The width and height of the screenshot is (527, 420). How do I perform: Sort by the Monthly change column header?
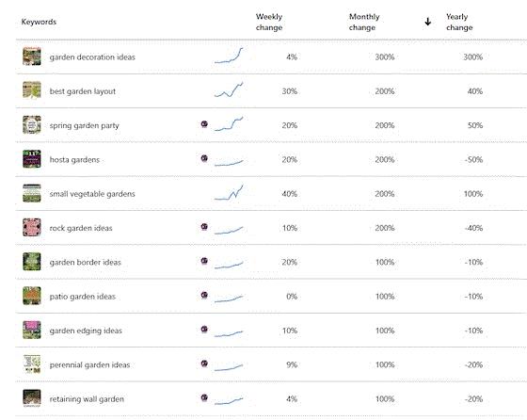click(x=364, y=22)
